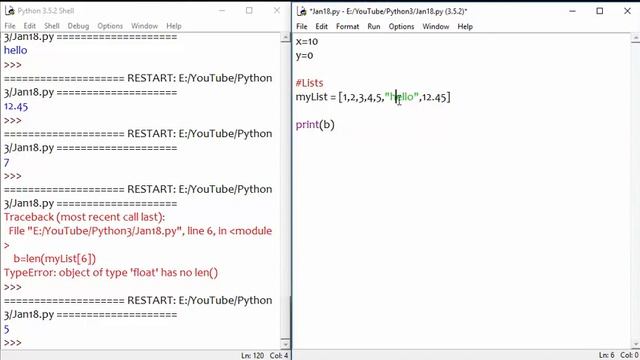The image size is (640, 360).
Task: Open Help menu in Python Shell window
Action: pyautogui.click(x=173, y=26)
